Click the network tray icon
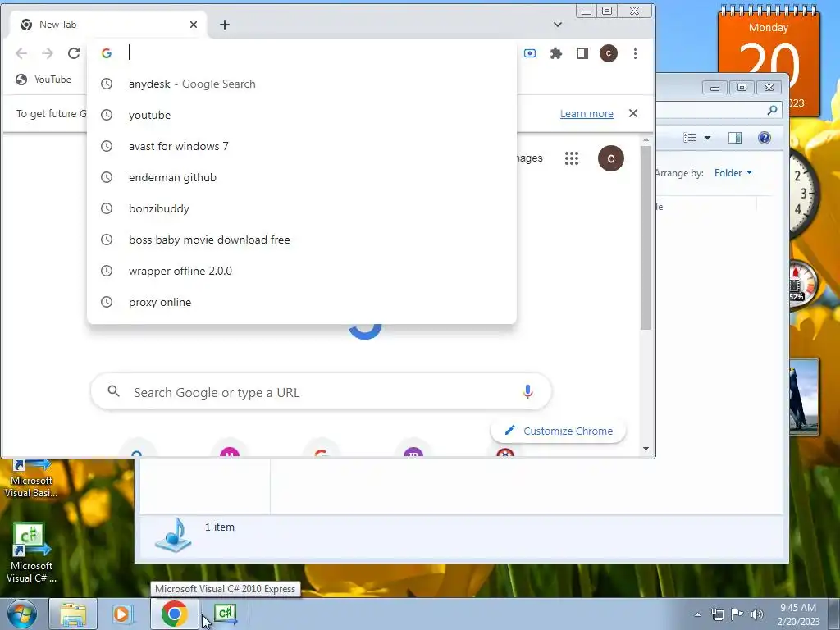This screenshot has width=840, height=630. pos(717,614)
